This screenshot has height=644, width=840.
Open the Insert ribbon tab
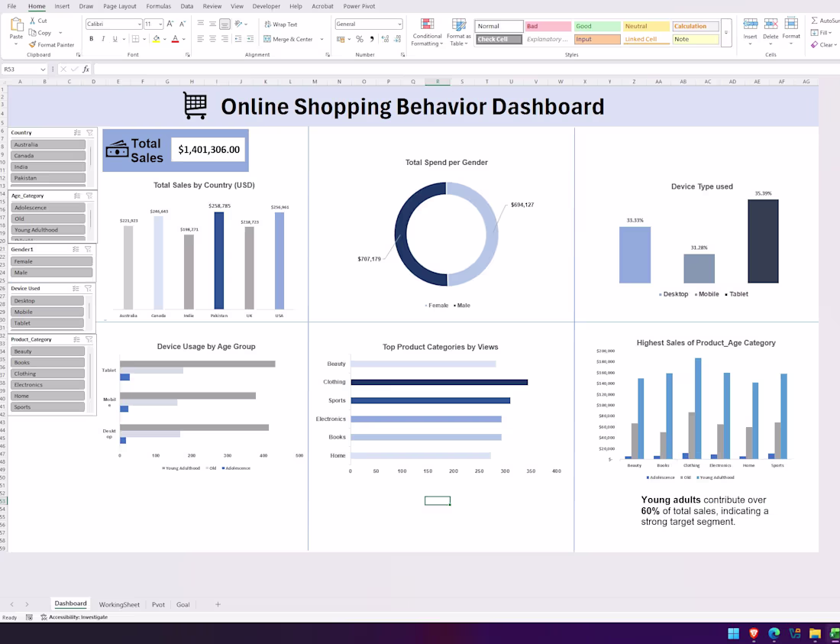click(x=62, y=6)
